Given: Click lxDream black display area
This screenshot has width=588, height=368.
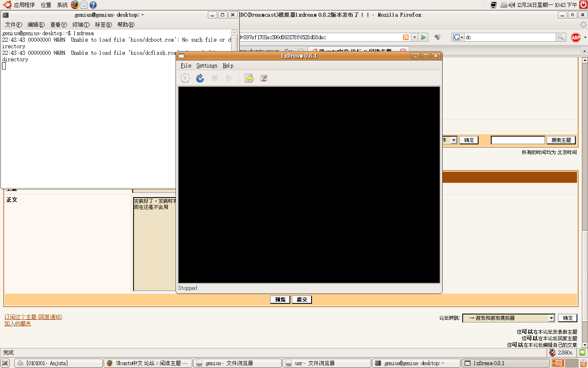Looking at the screenshot, I should [x=309, y=184].
